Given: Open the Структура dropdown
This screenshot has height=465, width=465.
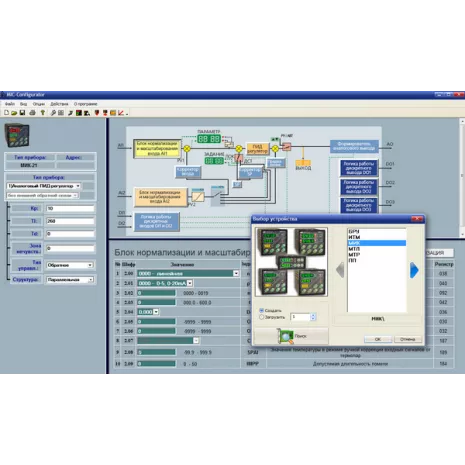Looking at the screenshot, I should click(x=70, y=280).
